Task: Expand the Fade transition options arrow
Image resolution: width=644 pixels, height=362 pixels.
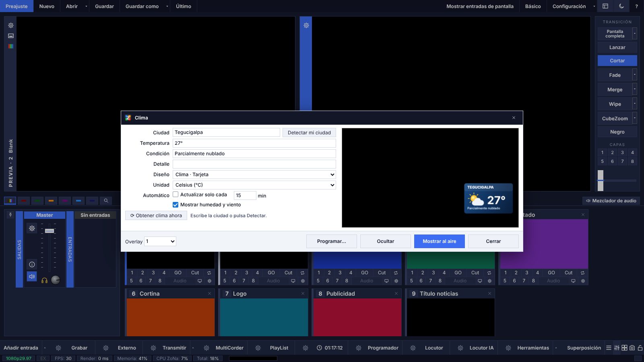Action: pos(635,75)
